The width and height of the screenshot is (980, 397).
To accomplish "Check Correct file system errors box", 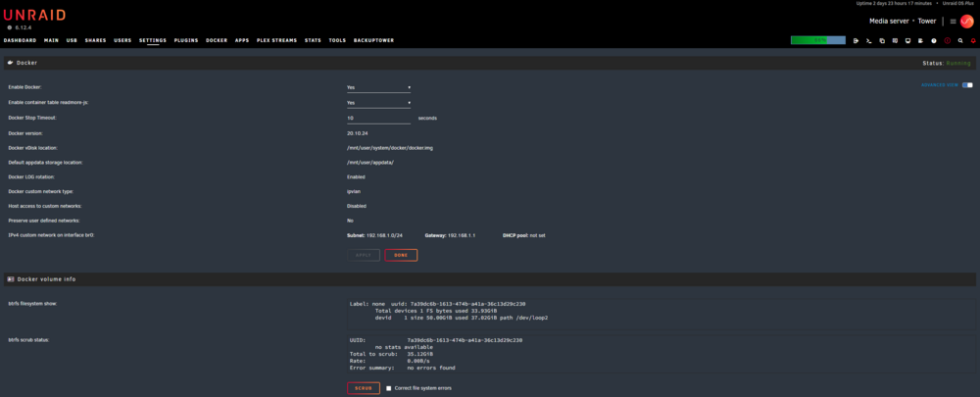I will (389, 388).
